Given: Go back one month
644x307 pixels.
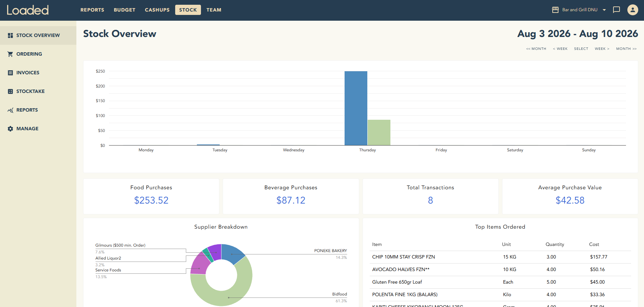Looking at the screenshot, I should point(536,49).
